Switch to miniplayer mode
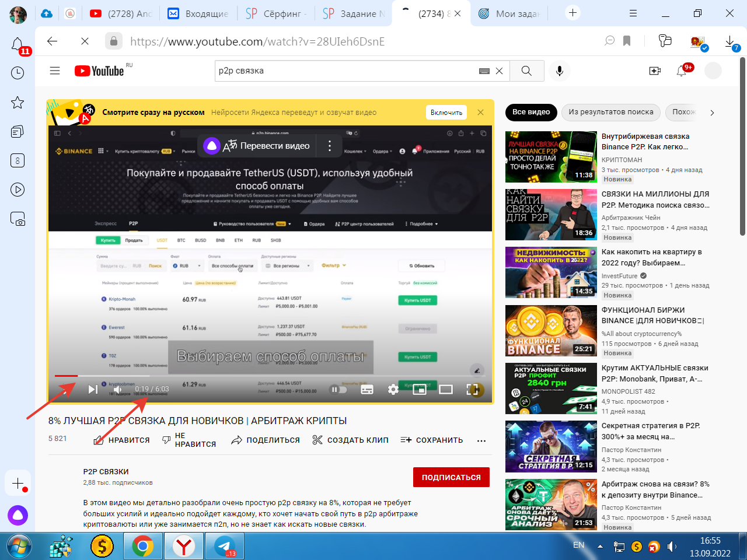747x560 pixels. pyautogui.click(x=420, y=389)
